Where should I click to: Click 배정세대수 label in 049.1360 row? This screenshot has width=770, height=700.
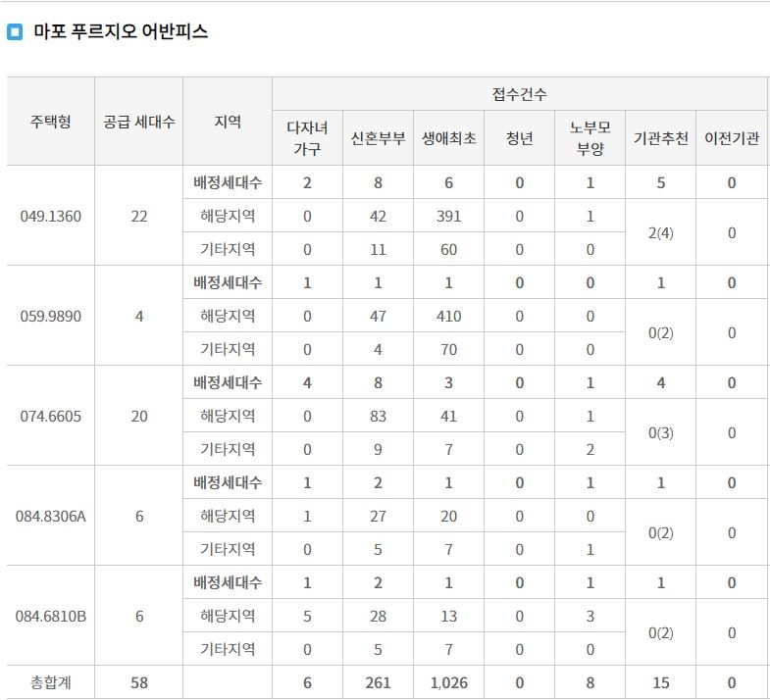[228, 182]
